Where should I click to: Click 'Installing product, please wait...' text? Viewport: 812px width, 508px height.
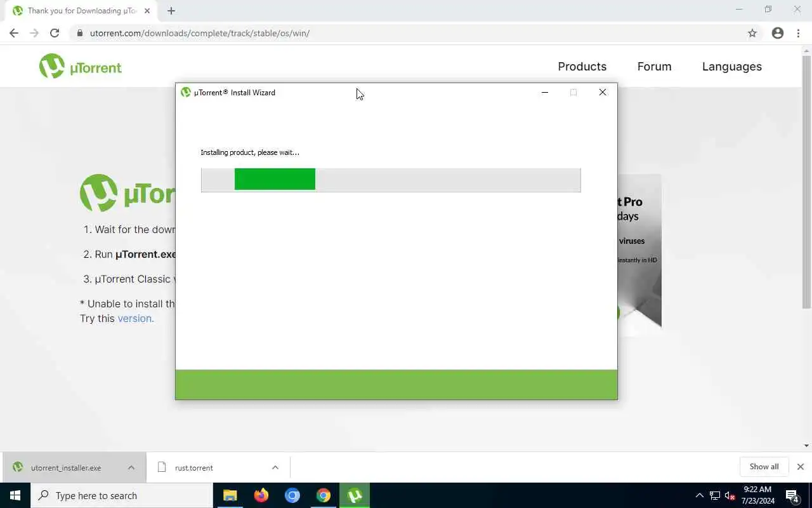click(x=250, y=152)
